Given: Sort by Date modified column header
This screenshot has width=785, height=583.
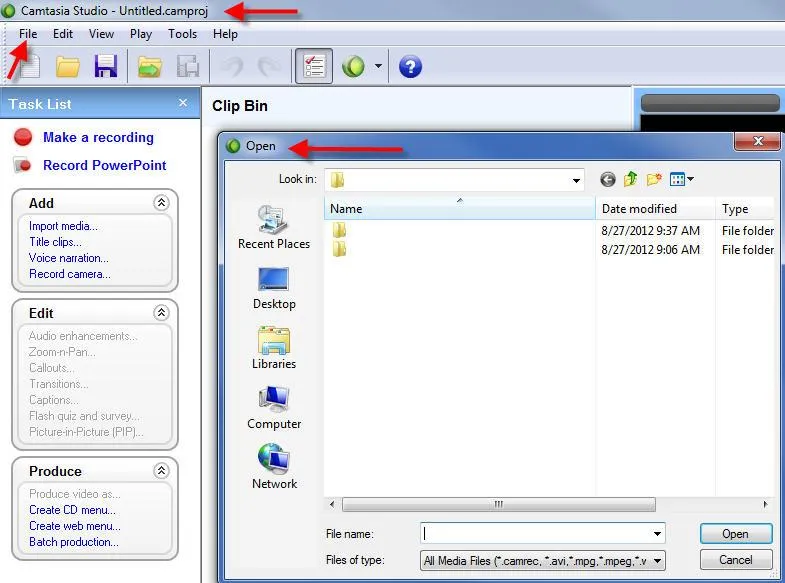Looking at the screenshot, I should point(655,208).
